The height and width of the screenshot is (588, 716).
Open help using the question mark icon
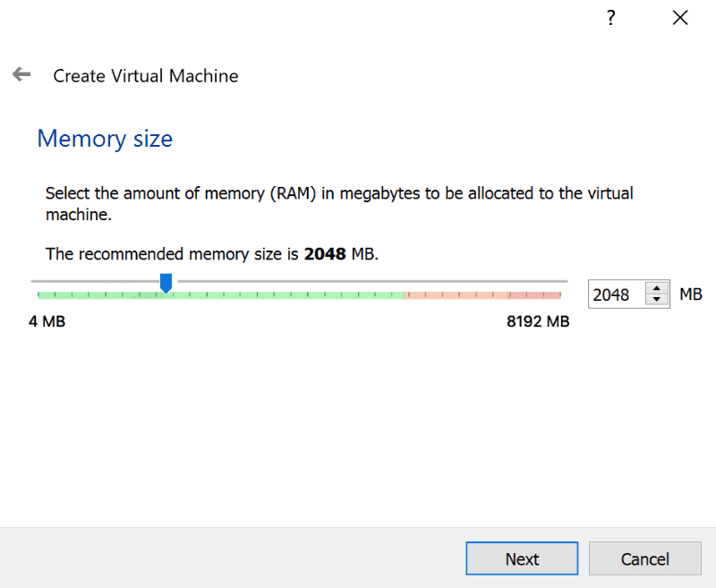point(610,17)
